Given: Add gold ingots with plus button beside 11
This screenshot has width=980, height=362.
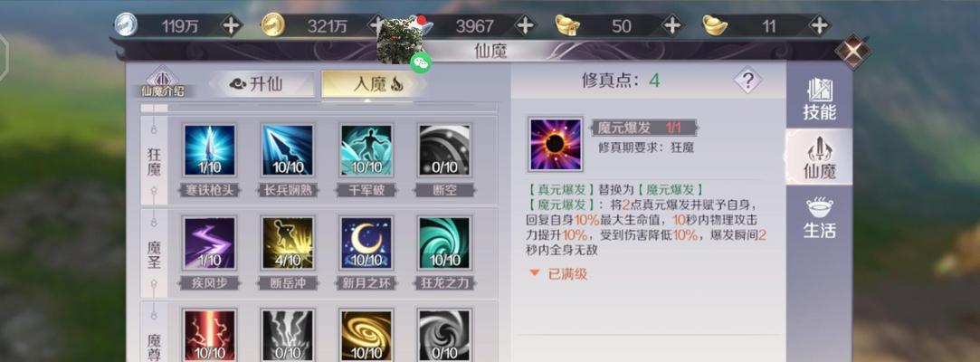Looking at the screenshot, I should tap(819, 25).
